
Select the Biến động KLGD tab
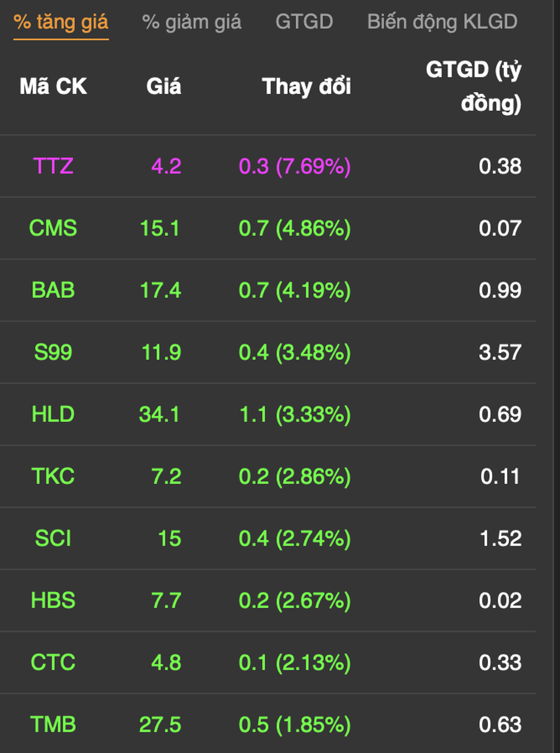442,22
